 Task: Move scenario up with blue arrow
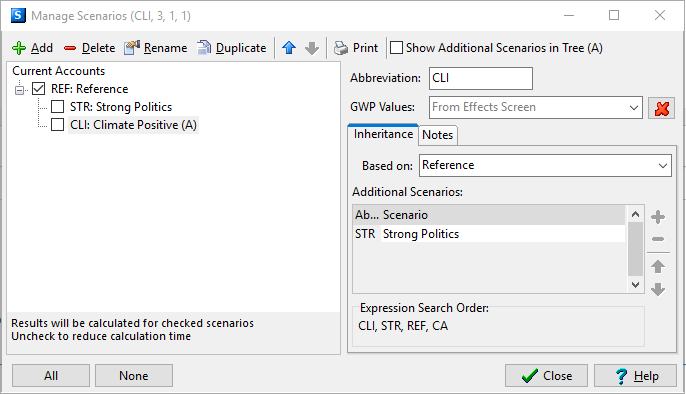pyautogui.click(x=289, y=48)
